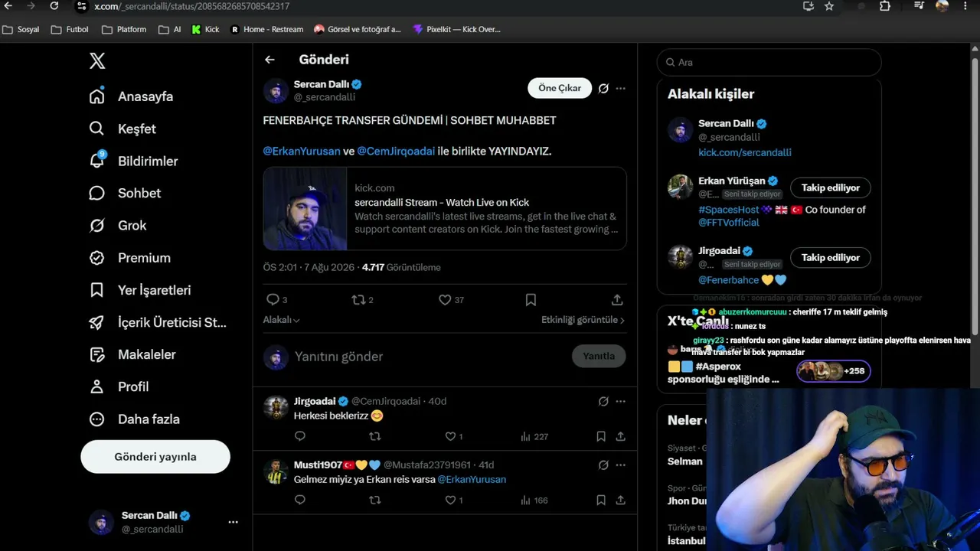Like the main post
Image resolution: width=980 pixels, height=551 pixels.
pyautogui.click(x=451, y=300)
